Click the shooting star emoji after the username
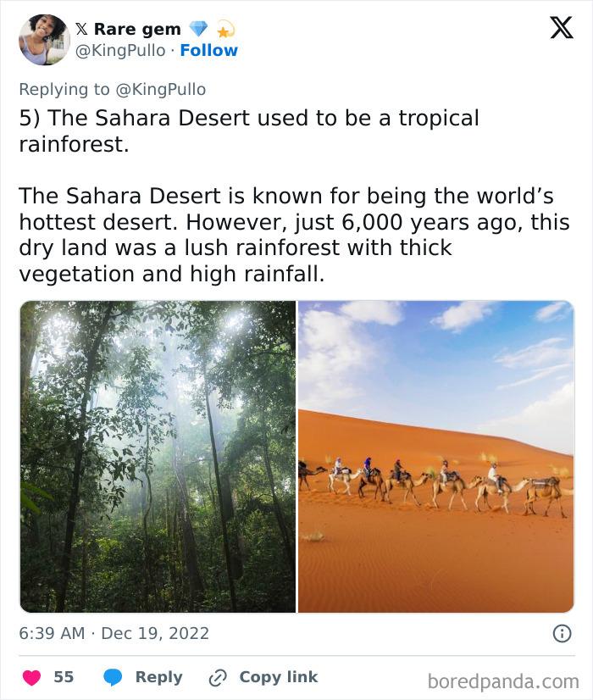The width and height of the screenshot is (593, 700). coord(224,29)
